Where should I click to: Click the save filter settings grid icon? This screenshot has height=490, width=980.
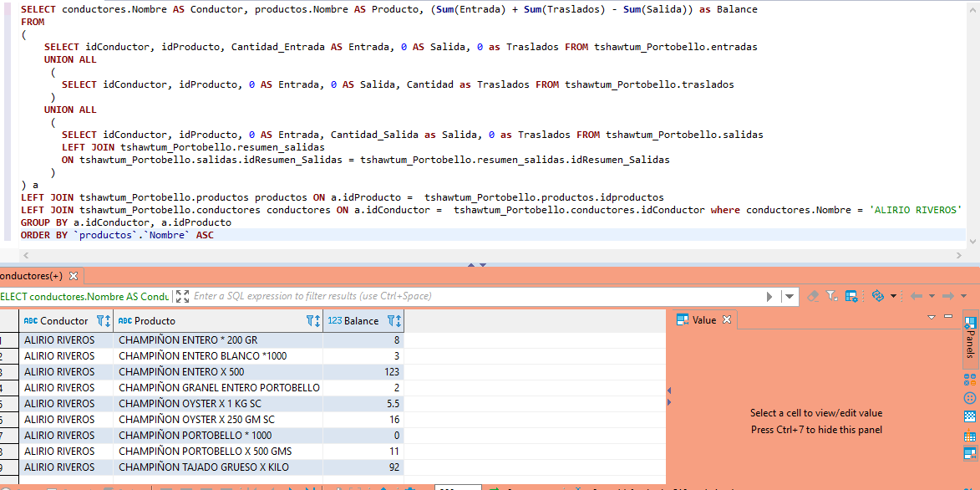pyautogui.click(x=851, y=296)
